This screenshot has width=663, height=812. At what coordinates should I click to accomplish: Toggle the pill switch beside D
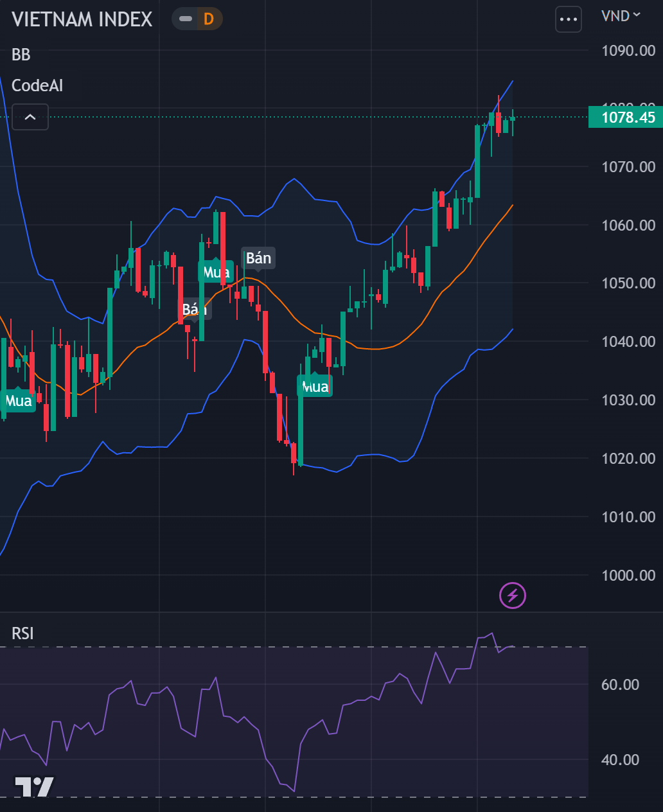(x=186, y=19)
